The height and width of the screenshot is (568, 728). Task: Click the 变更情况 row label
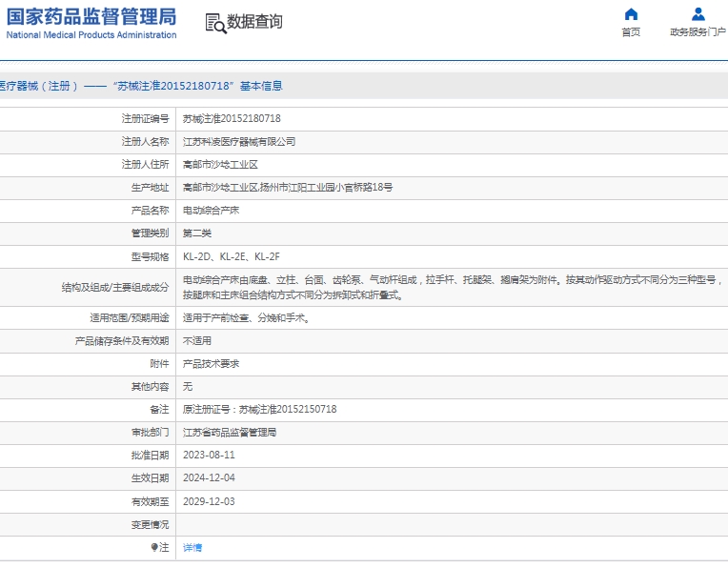[x=150, y=524]
